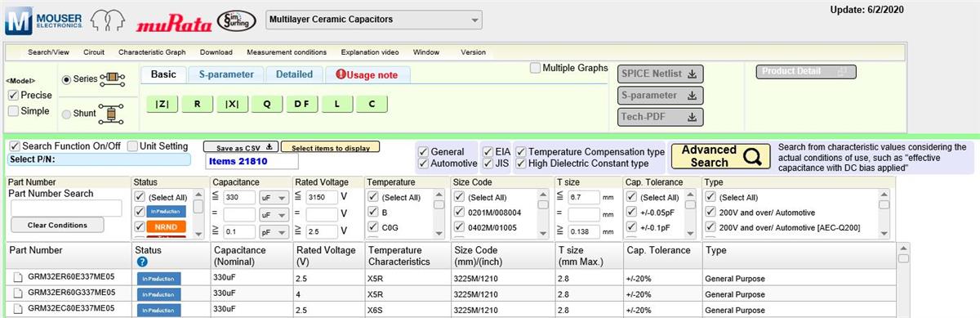The image size is (980, 318).
Task: Click the max Rated Voltage 3150 field
Action: tap(323, 197)
